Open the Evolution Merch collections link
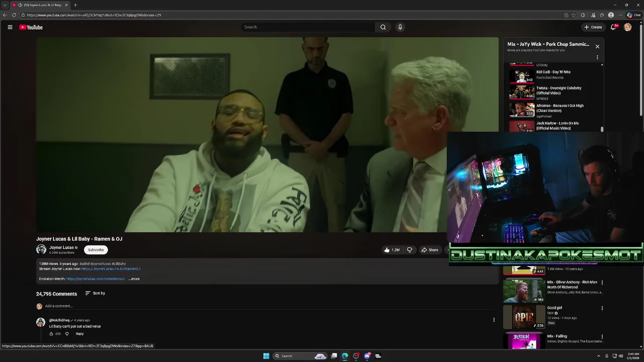Image resolution: width=644 pixels, height=362 pixels. pyautogui.click(x=95, y=279)
